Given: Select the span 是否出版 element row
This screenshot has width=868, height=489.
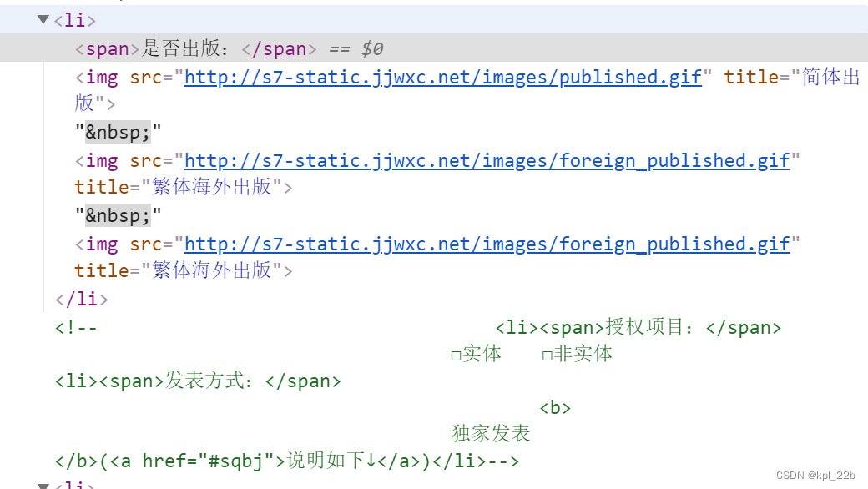Looking at the screenshot, I should (434, 48).
